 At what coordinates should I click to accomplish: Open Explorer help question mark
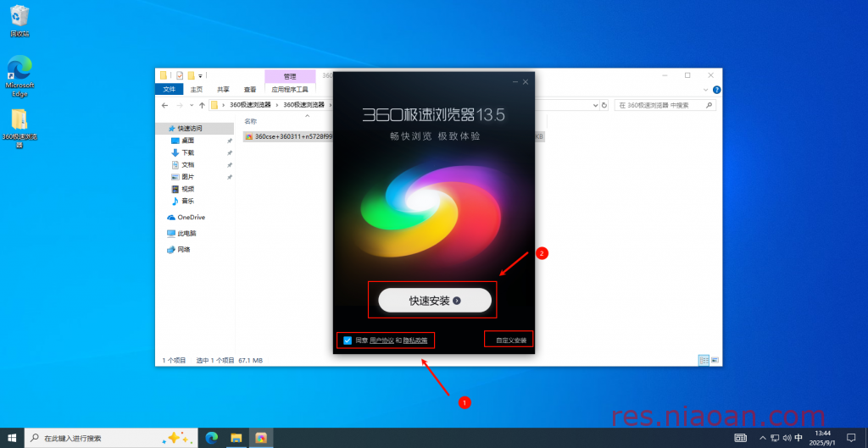tap(717, 90)
